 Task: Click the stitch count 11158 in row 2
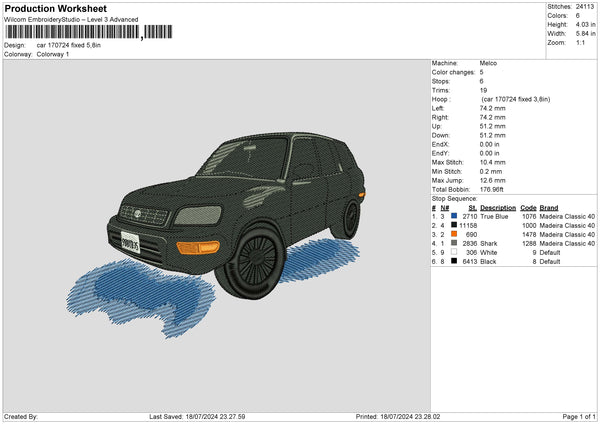[x=468, y=225]
